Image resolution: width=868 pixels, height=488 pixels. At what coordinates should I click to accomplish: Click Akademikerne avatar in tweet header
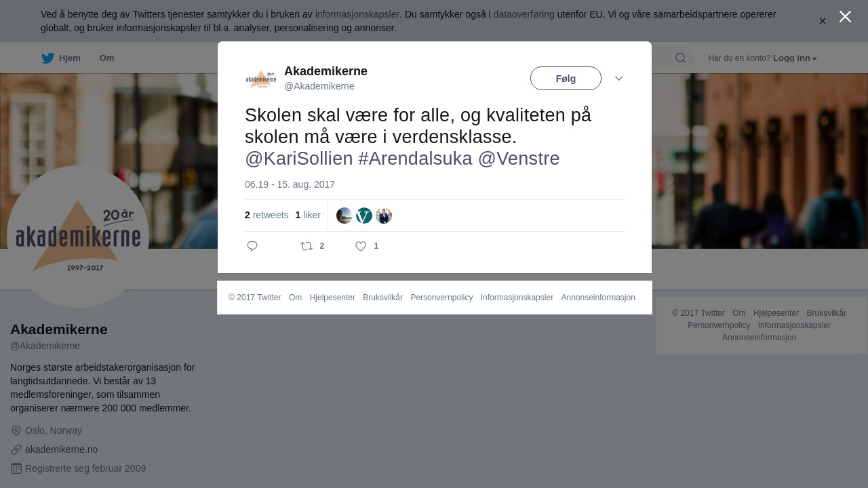tap(261, 80)
